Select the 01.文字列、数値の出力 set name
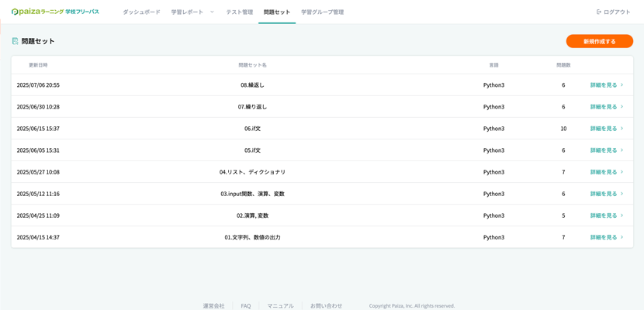The width and height of the screenshot is (644, 310). [253, 237]
